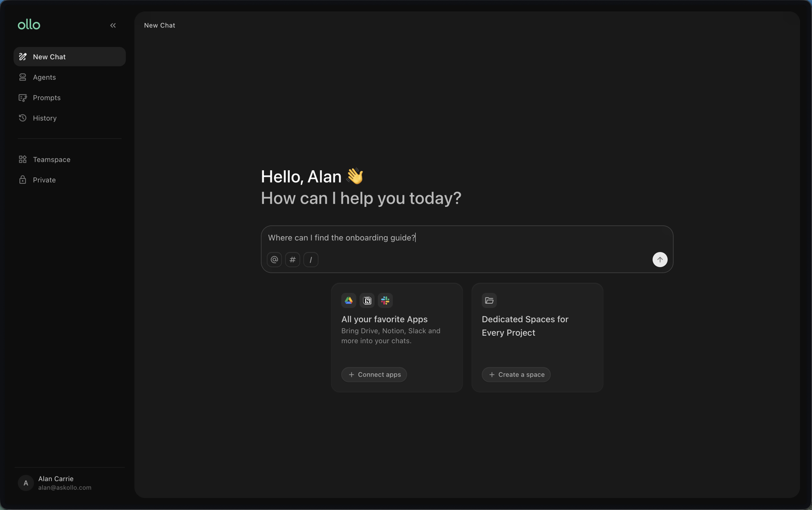
Task: Click the Slack app icon
Action: (x=385, y=301)
